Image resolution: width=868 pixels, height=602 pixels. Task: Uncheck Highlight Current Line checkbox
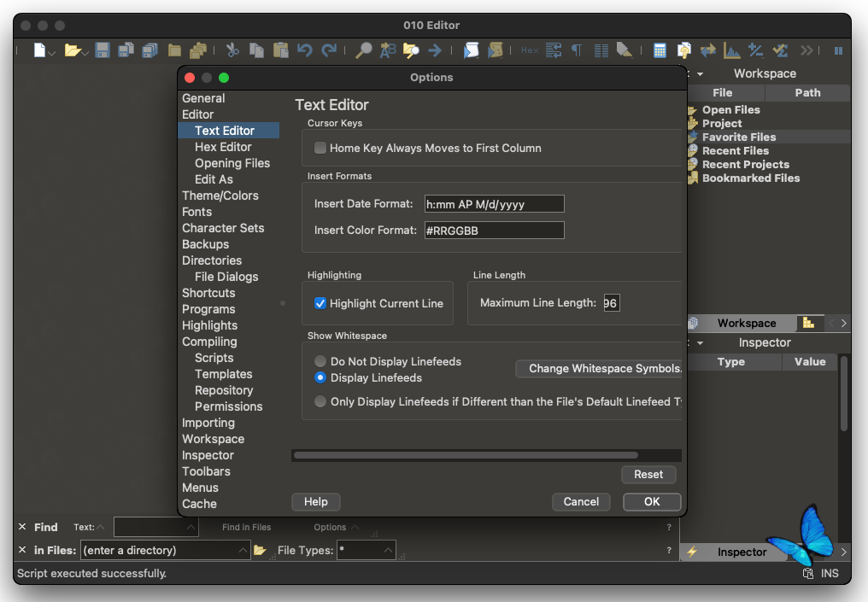click(x=320, y=303)
